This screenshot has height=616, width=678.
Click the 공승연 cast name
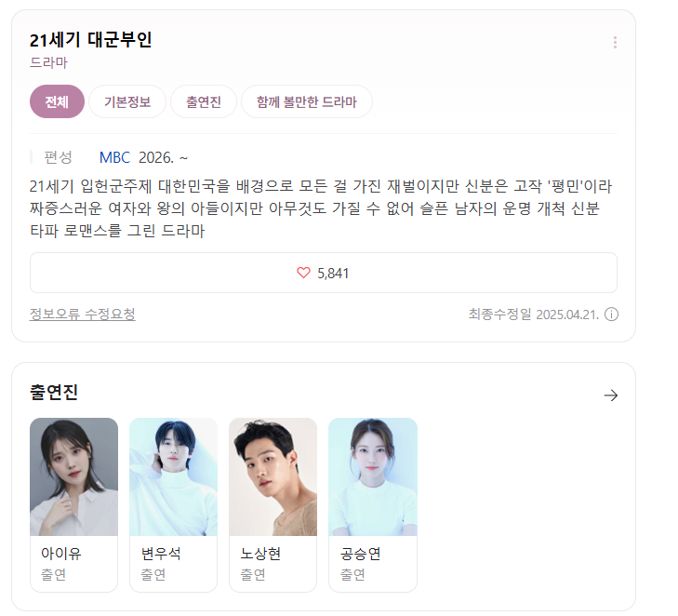tap(360, 554)
